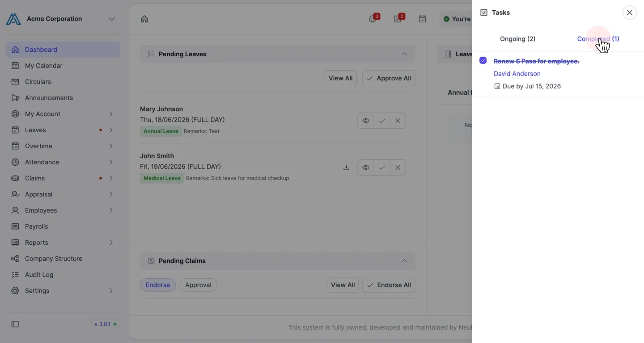This screenshot has width=644, height=343.
Task: Open notifications bell icon
Action: tap(372, 19)
